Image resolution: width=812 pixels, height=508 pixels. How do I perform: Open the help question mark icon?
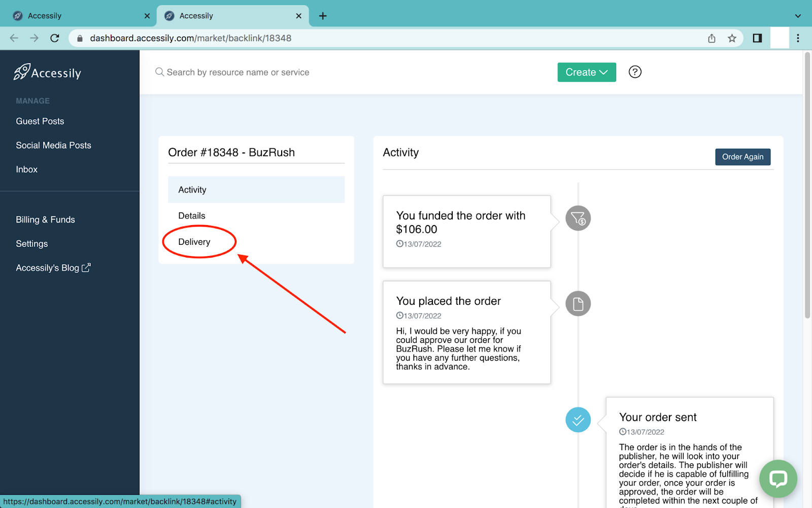[635, 72]
